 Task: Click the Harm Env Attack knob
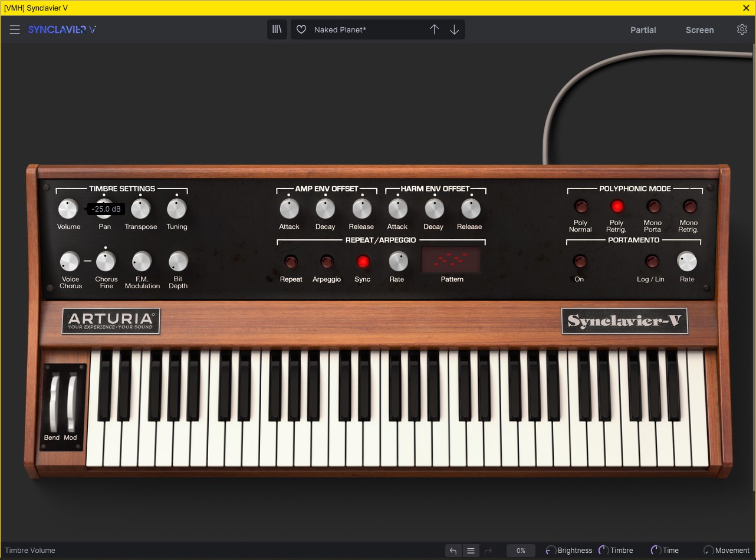(397, 209)
